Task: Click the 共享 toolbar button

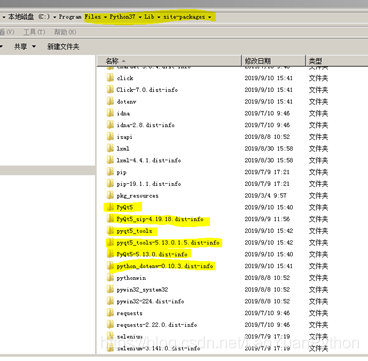Action: pyautogui.click(x=20, y=47)
